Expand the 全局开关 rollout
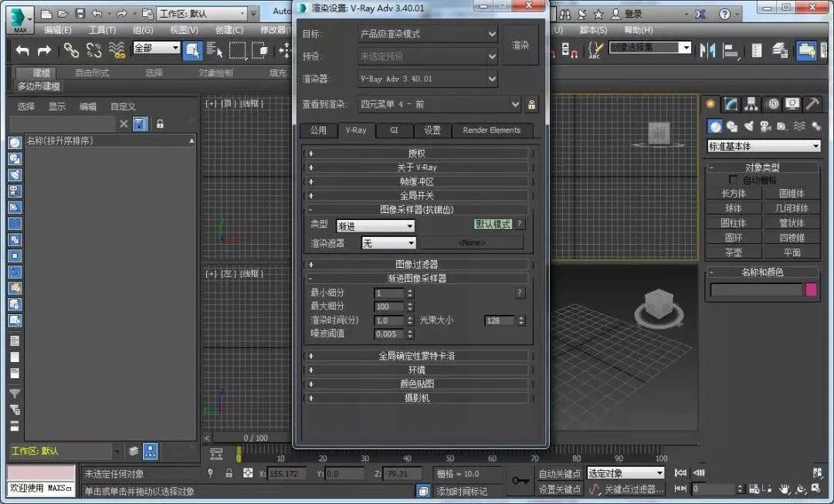 coord(417,195)
